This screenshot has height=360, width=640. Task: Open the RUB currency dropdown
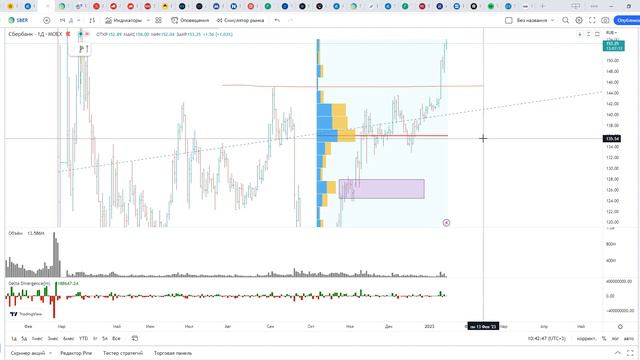611,33
